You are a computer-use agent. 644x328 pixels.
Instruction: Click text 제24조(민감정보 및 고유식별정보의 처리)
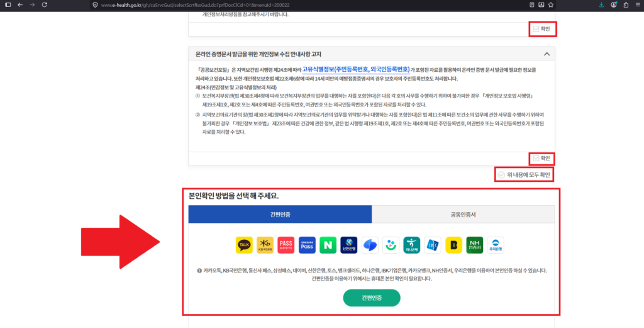[x=236, y=88]
